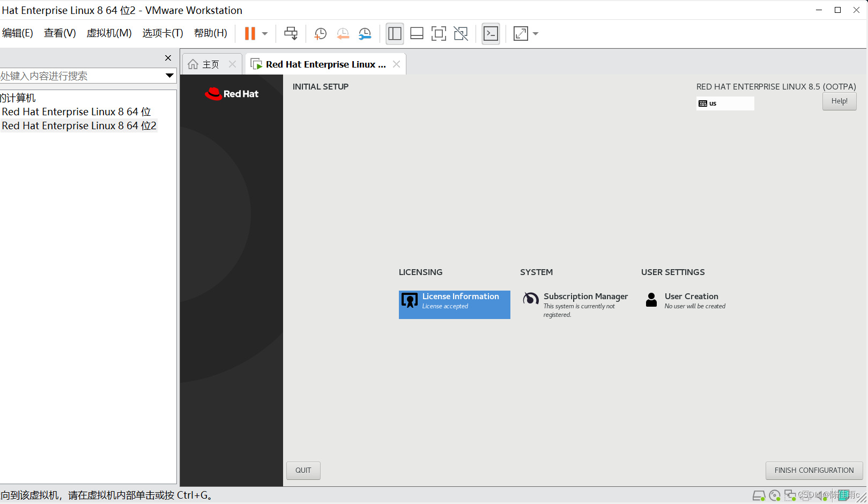Click the QUIT button

coord(303,470)
